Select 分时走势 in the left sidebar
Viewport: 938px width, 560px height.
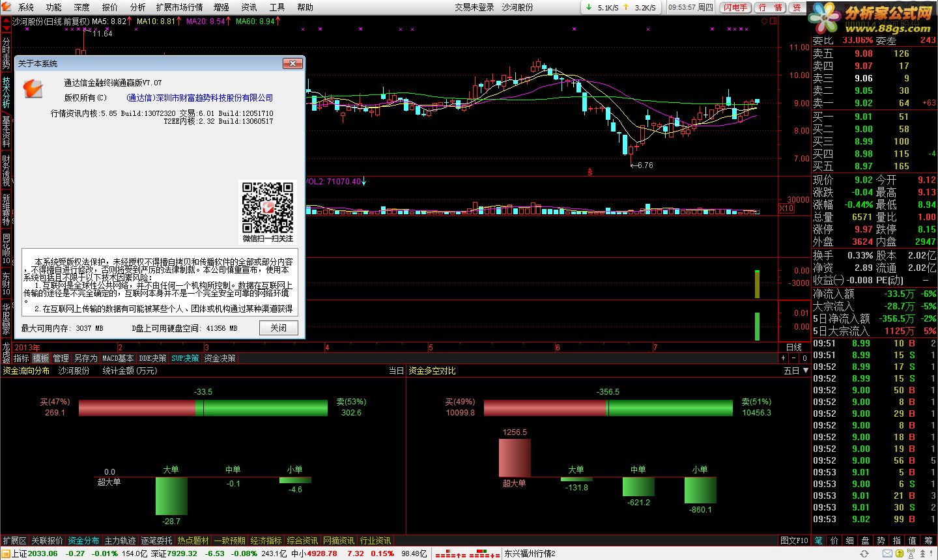click(x=6, y=53)
